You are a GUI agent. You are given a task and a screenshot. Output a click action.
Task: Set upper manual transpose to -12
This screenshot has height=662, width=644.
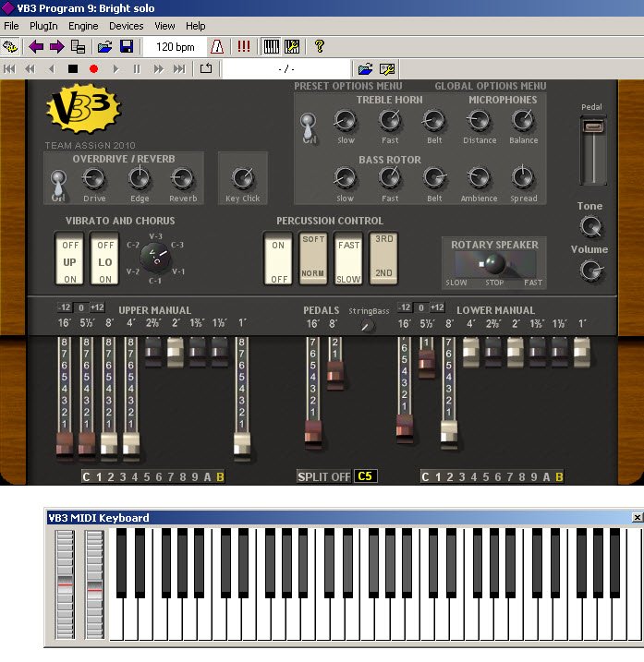pos(65,307)
